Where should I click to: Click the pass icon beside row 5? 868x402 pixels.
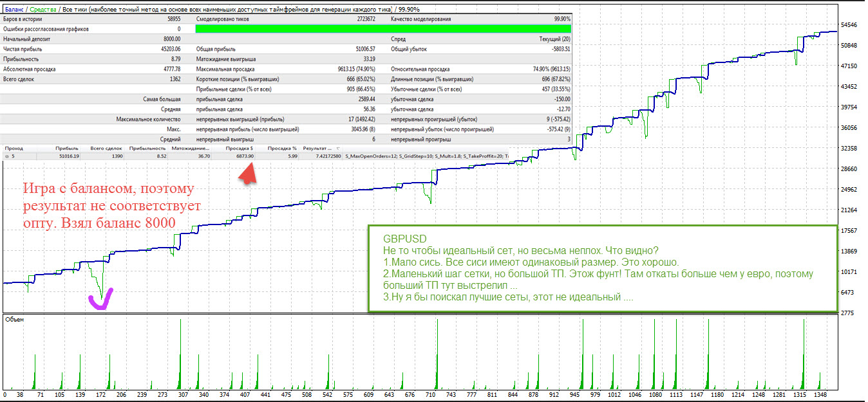click(x=7, y=156)
